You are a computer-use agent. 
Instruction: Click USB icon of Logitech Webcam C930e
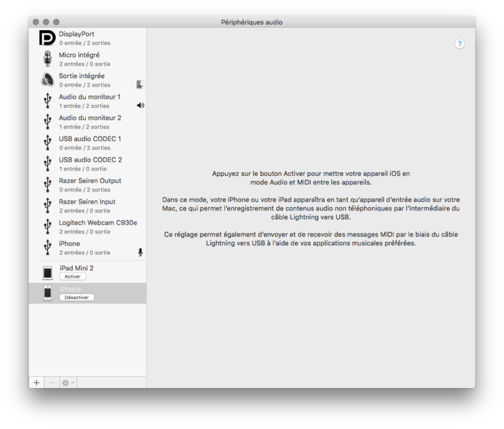[47, 227]
